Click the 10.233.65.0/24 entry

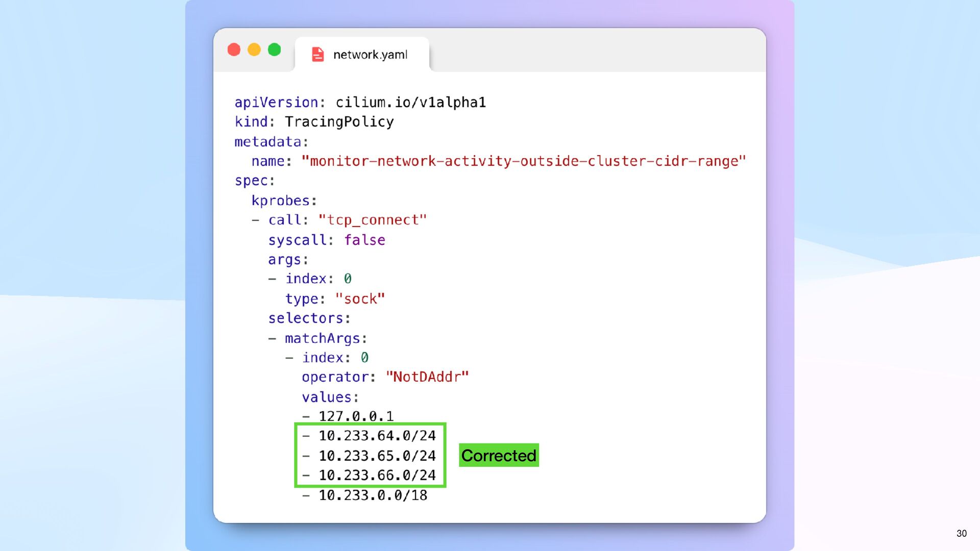pyautogui.click(x=377, y=456)
